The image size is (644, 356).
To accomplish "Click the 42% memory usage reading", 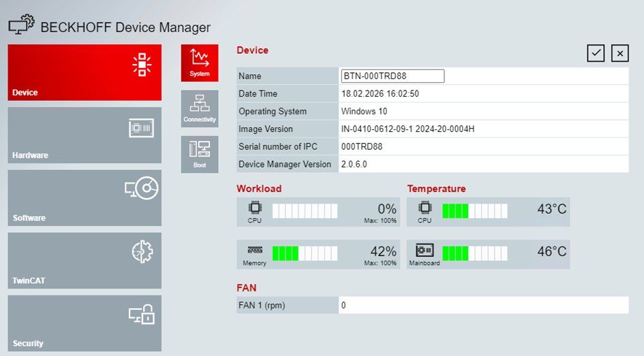I will tap(383, 251).
